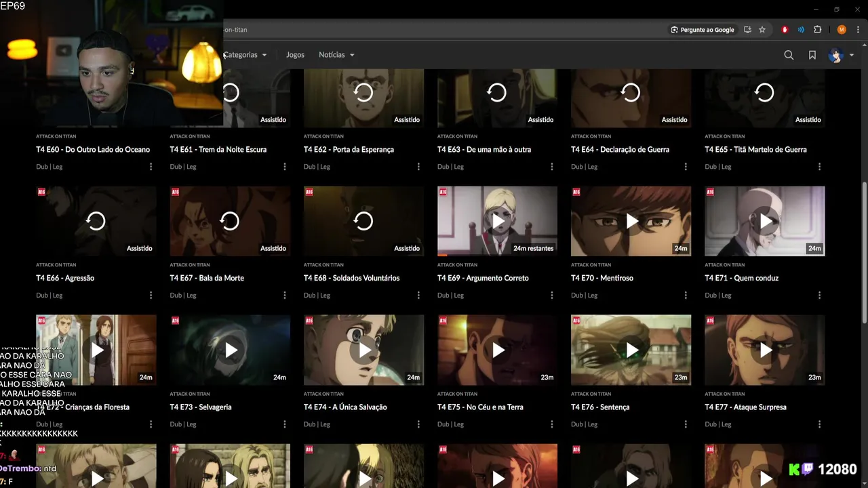
Task: Replay episode E68 Soldados Voluntários
Action: pos(363,221)
